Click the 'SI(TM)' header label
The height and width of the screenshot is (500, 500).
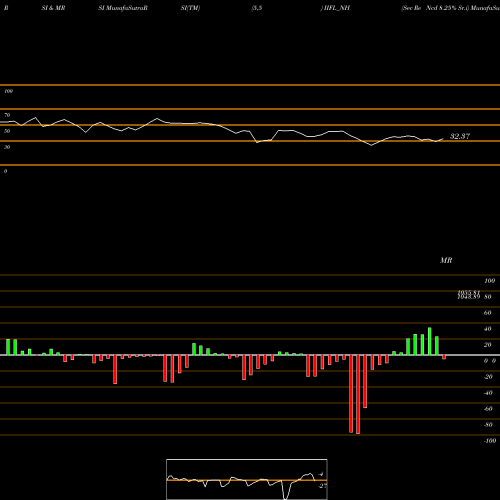coord(190,8)
